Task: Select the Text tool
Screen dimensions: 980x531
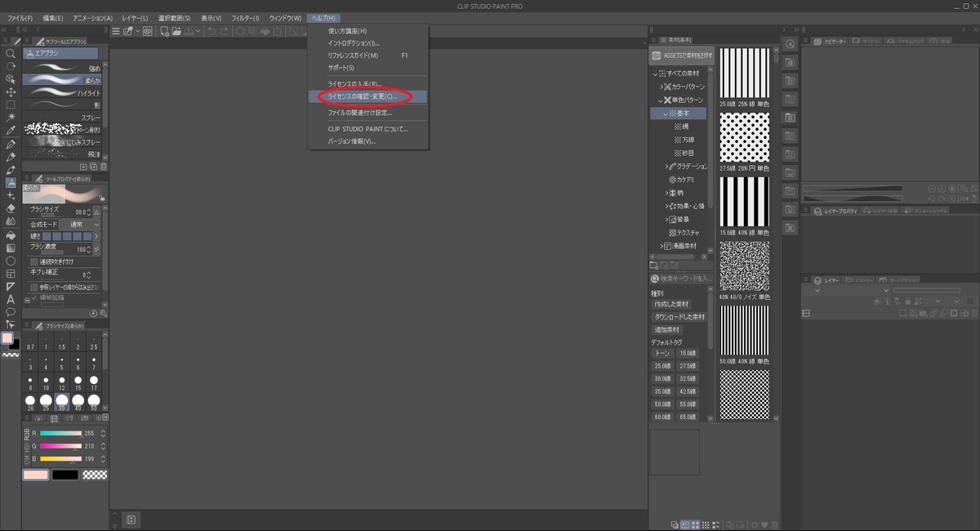Action: pos(11,299)
